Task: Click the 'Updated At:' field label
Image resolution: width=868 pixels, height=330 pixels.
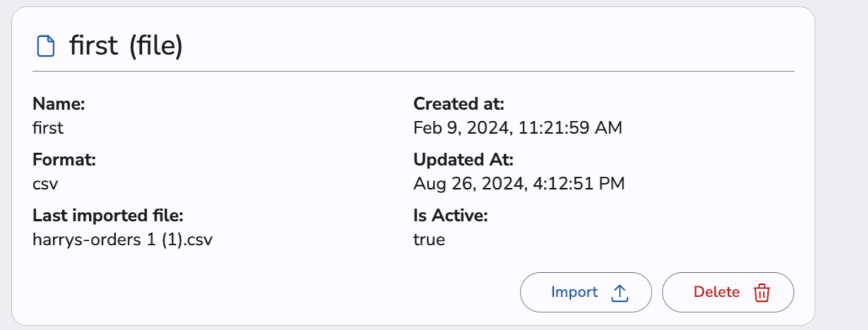Action: (x=463, y=160)
